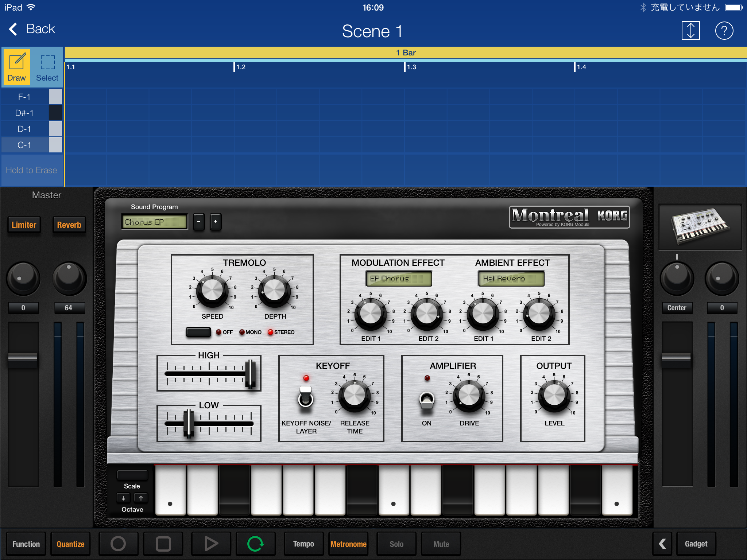
Task: Click the Scene 1 title
Action: click(x=372, y=31)
